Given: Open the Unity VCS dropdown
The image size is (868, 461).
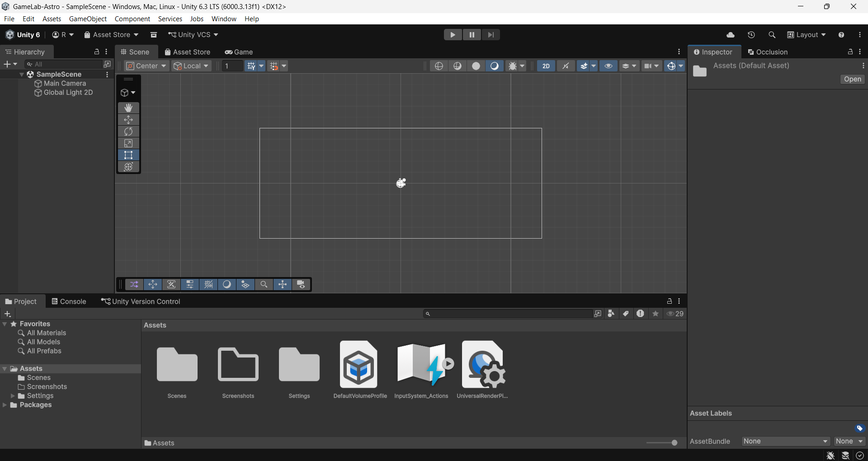Looking at the screenshot, I should click(193, 35).
